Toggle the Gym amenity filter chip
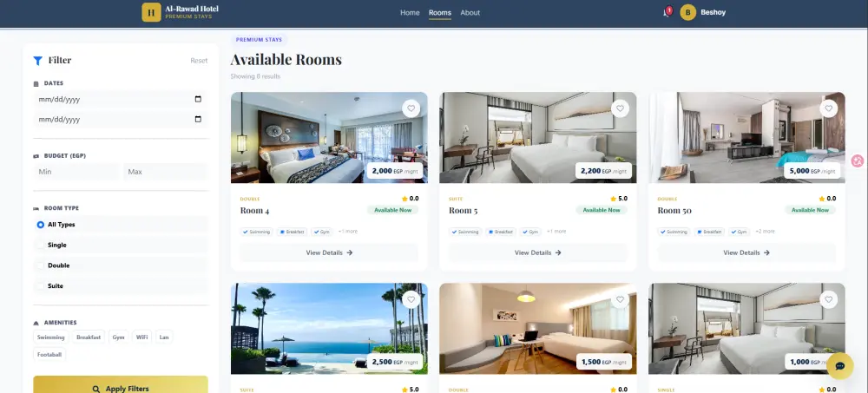The width and height of the screenshot is (868, 393). click(x=118, y=337)
